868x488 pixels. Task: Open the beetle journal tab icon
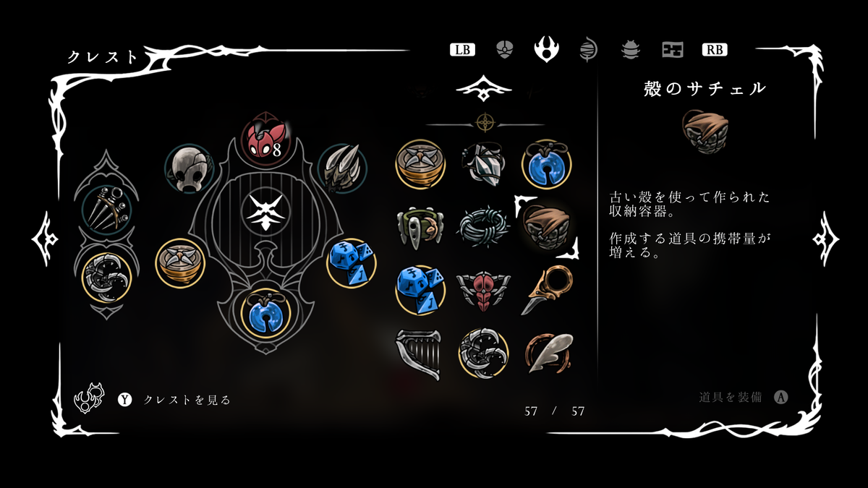point(631,50)
